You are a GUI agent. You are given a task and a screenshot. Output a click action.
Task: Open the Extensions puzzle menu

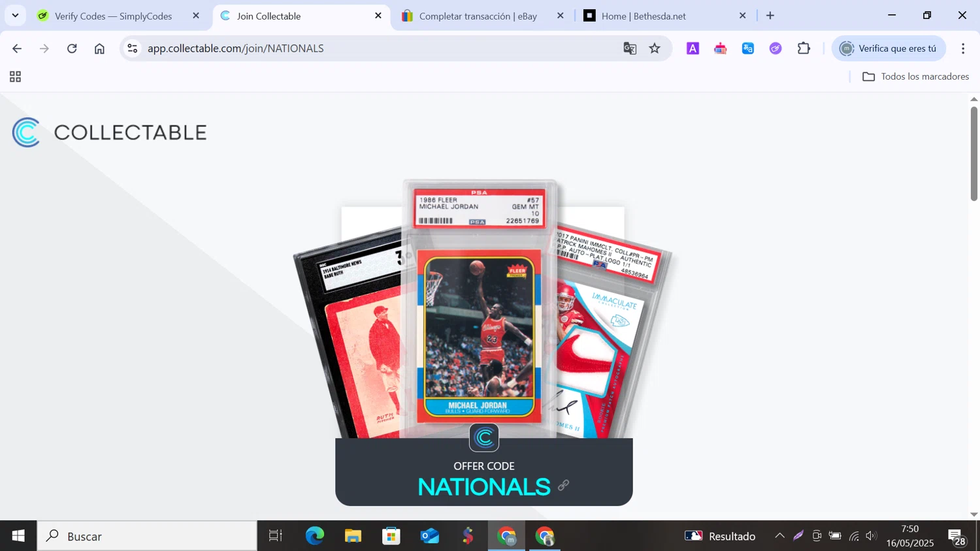804,48
